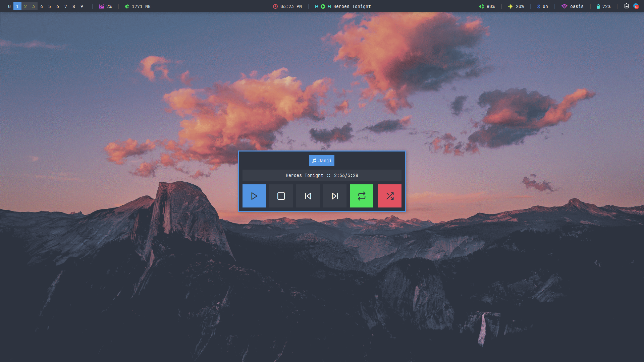Click the memory usage 1771 MB indicator

[x=138, y=6]
